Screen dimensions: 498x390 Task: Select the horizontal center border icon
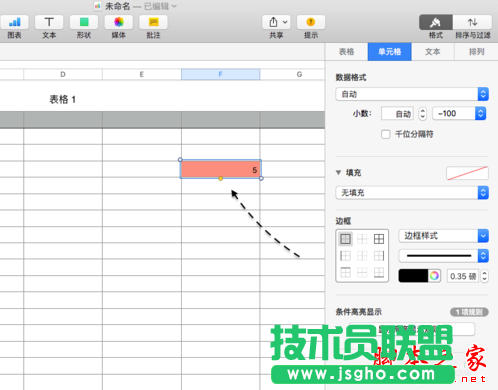362,273
